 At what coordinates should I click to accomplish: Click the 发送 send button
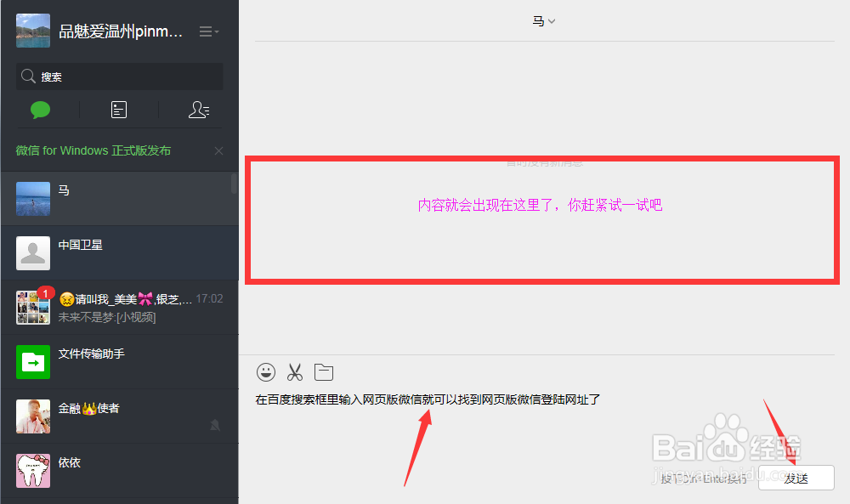click(796, 478)
